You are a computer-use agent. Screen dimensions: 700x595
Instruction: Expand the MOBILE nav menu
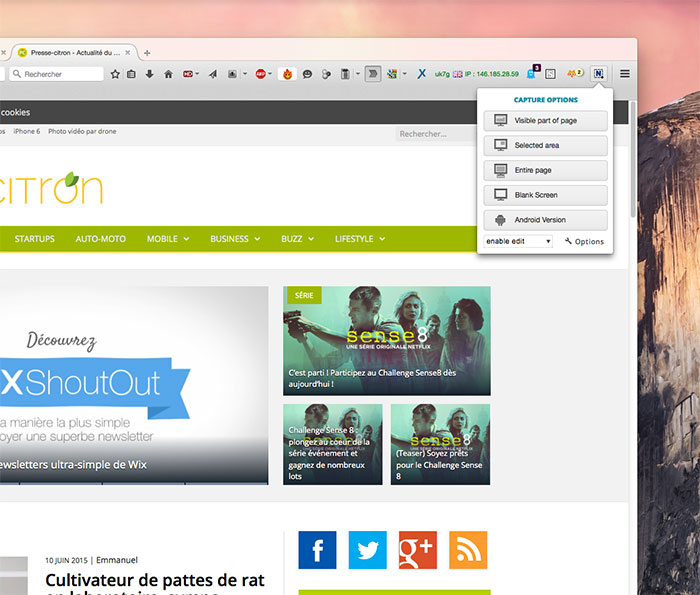(168, 239)
